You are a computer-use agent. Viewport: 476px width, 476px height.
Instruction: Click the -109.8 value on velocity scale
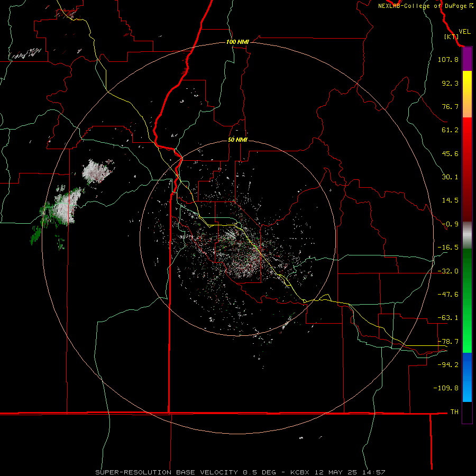446,388
